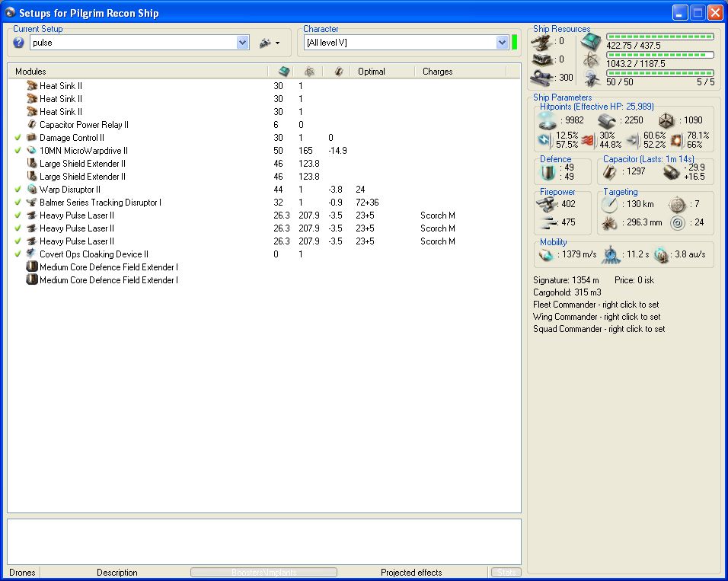
Task: Expand the Current Setup 'pulse' dropdown
Action: 242,43
